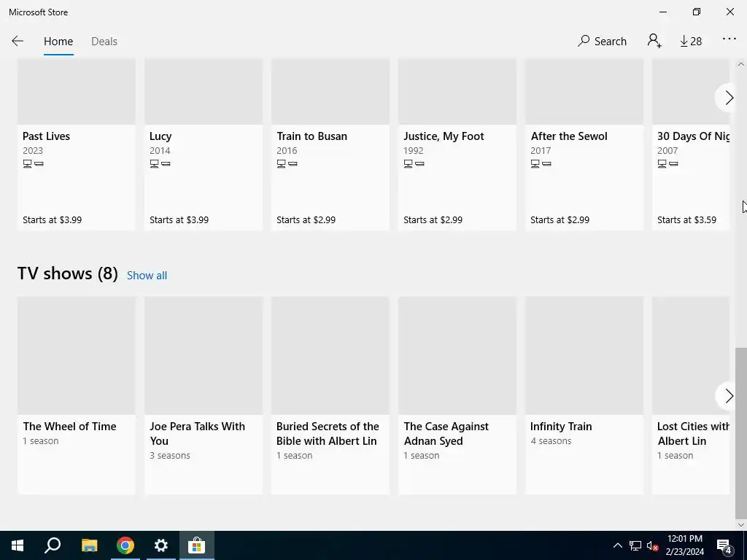747x560 pixels.
Task: Click the muted volume icon
Action: (x=653, y=545)
